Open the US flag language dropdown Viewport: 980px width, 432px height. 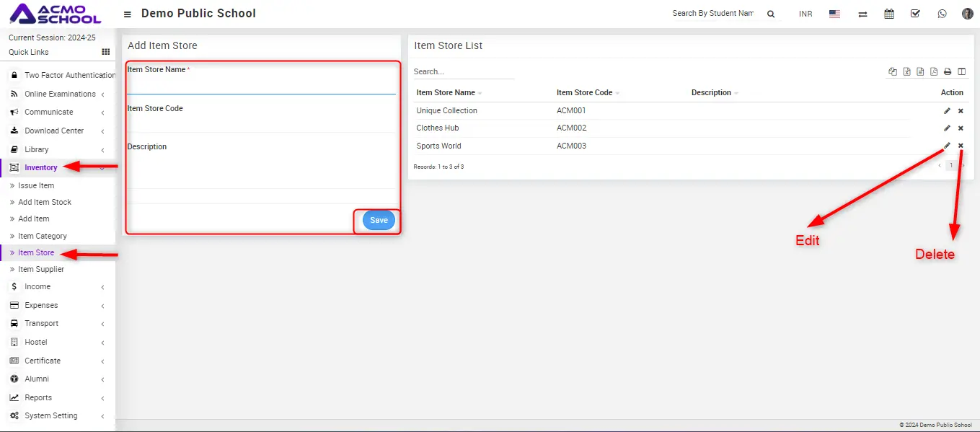(834, 14)
